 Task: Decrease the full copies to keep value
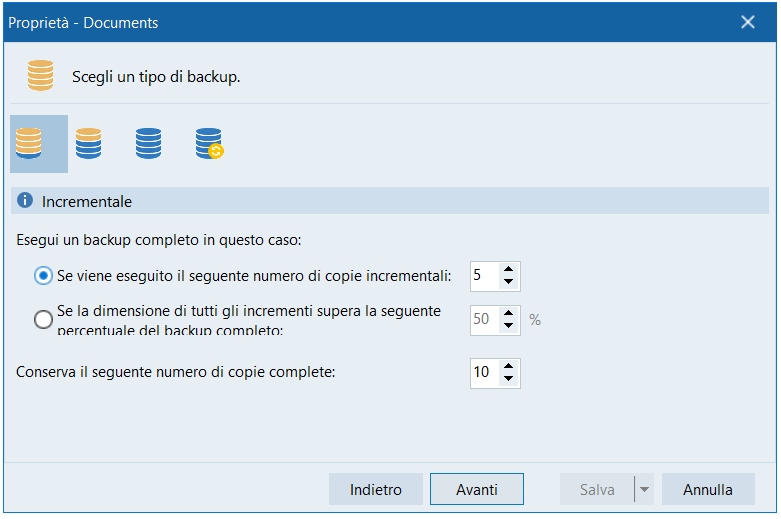[x=509, y=379]
